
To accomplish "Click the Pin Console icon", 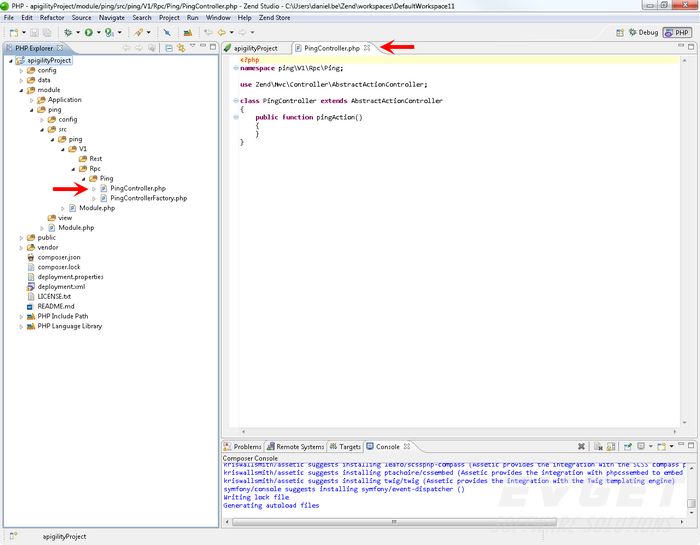I will [628, 446].
